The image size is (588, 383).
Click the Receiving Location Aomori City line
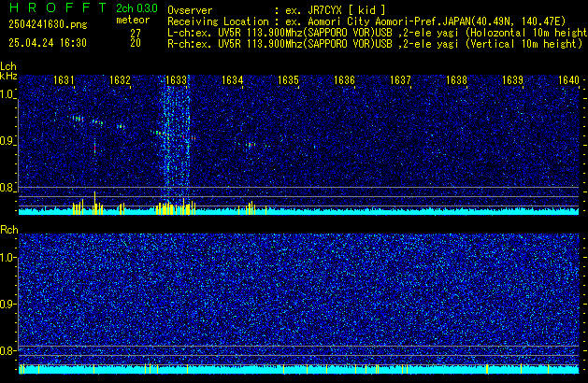(x=366, y=21)
